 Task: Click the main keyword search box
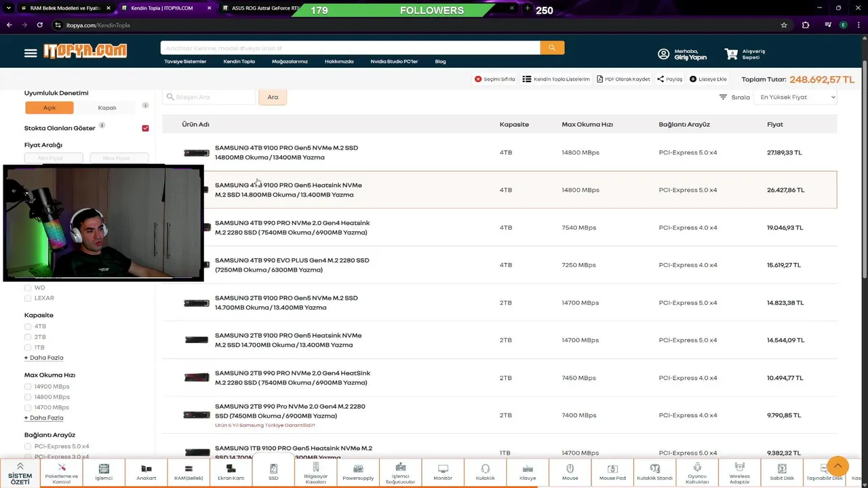351,48
